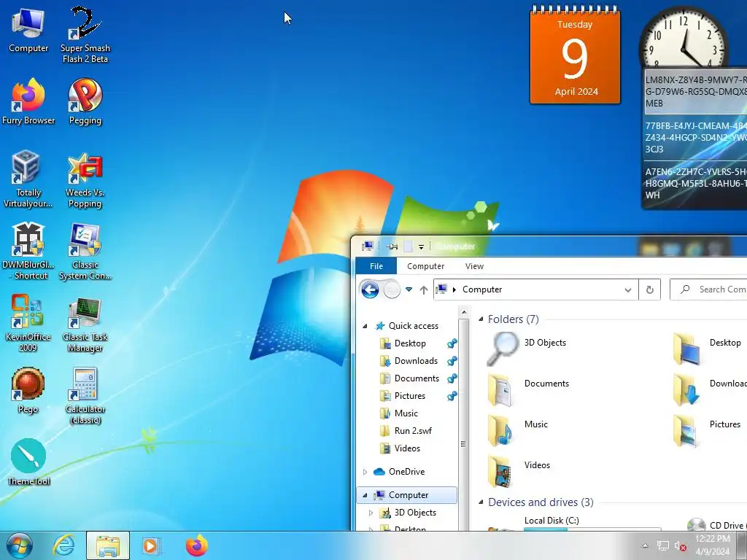Viewport: 747px width, 560px height.
Task: Select the Weeds Vs. Popping shortcut
Action: (x=85, y=179)
